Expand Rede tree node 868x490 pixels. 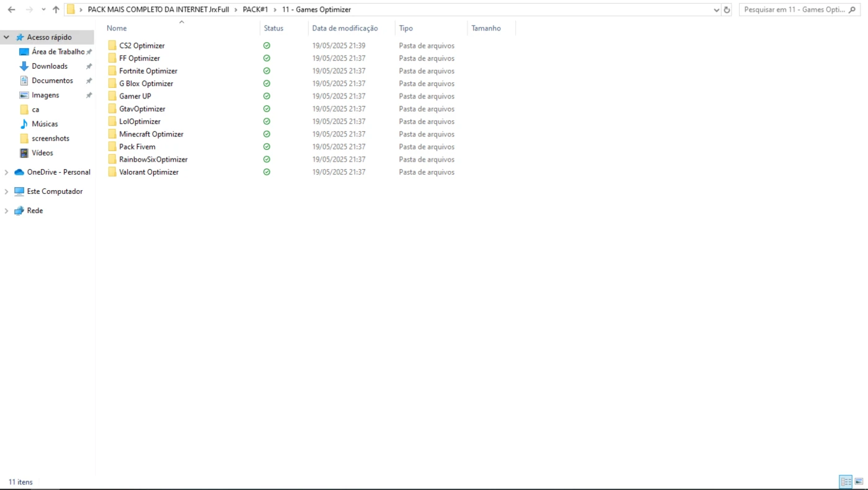click(x=6, y=211)
